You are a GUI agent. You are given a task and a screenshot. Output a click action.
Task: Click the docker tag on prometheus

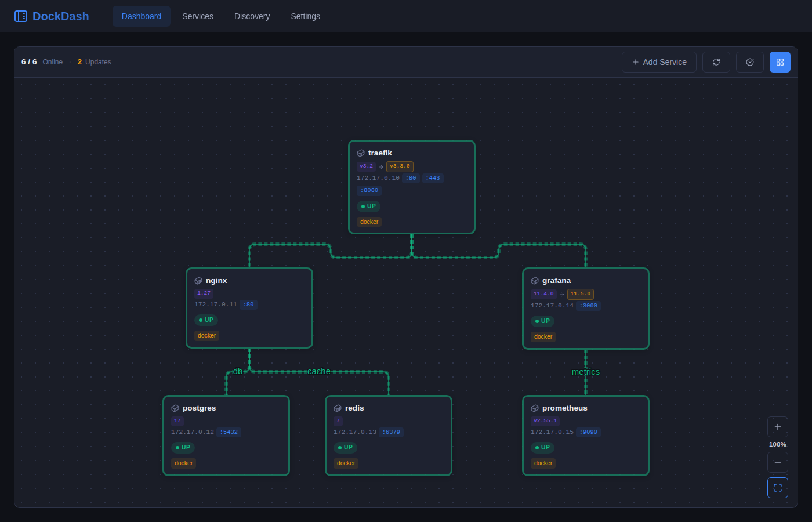pos(543,463)
